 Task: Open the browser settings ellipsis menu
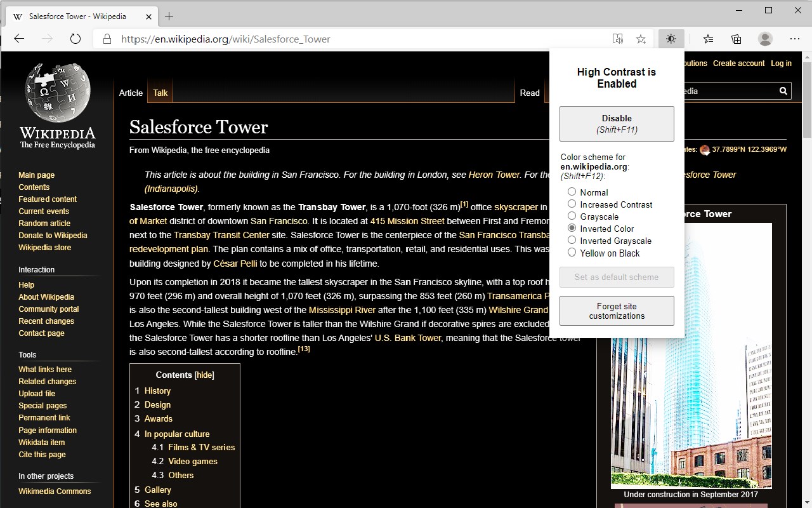795,39
